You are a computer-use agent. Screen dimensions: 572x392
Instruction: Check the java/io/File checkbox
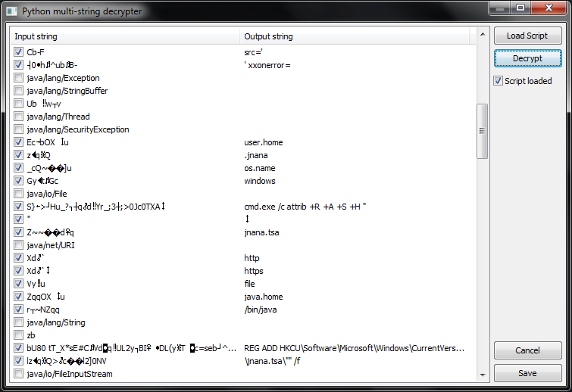tap(19, 194)
